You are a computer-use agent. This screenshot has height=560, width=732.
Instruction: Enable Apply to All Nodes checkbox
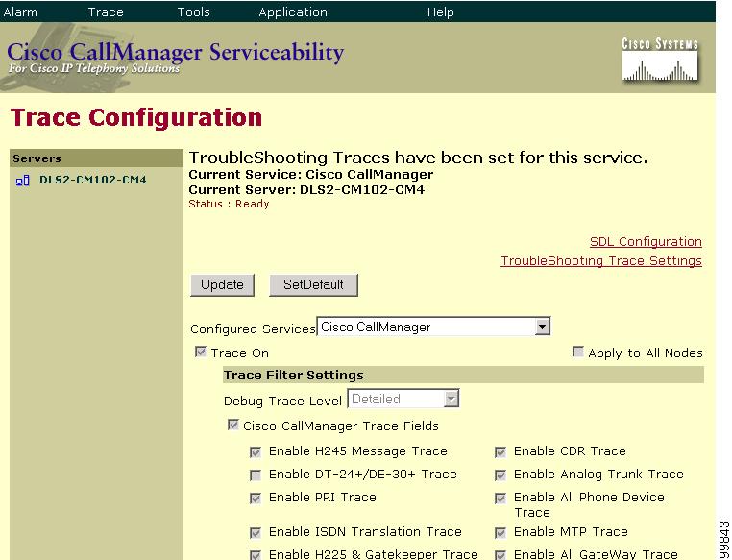click(x=578, y=352)
